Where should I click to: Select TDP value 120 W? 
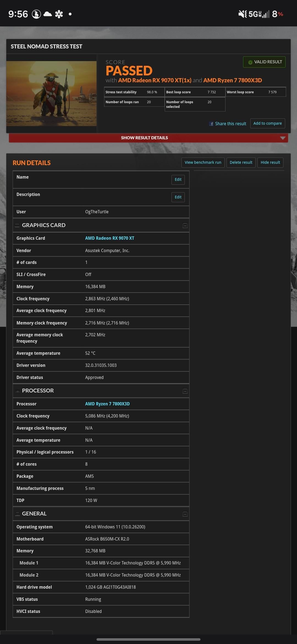click(91, 500)
